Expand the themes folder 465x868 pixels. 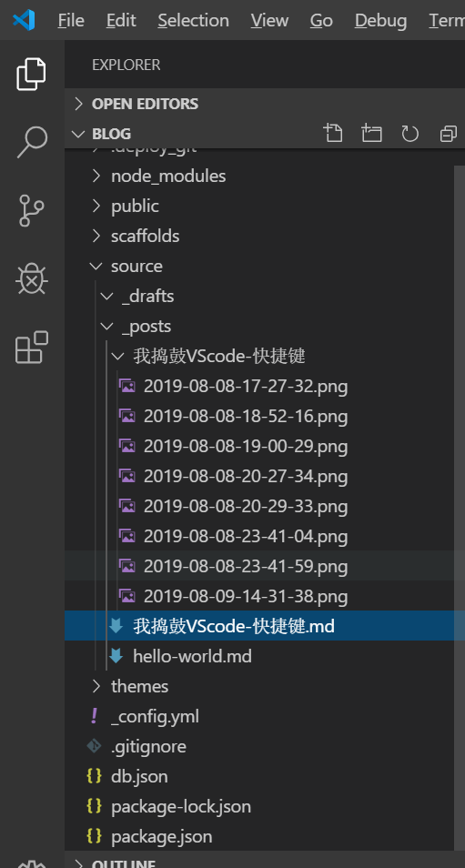tap(265, 686)
